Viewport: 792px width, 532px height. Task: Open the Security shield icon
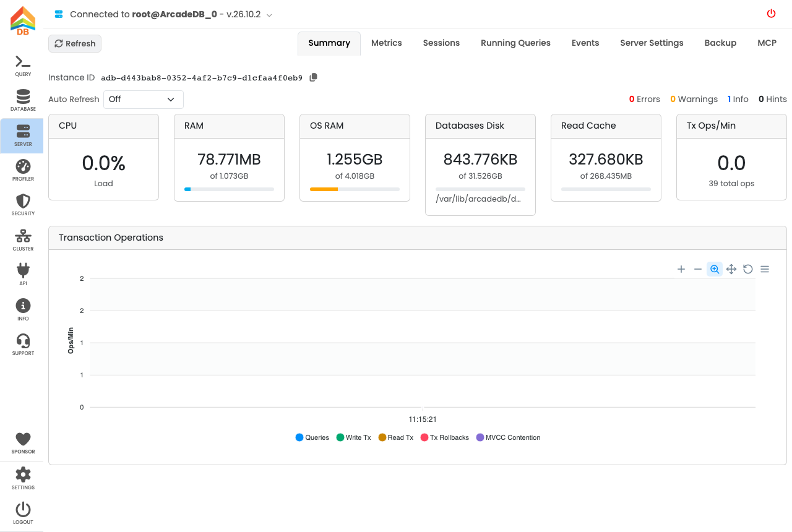(x=23, y=205)
